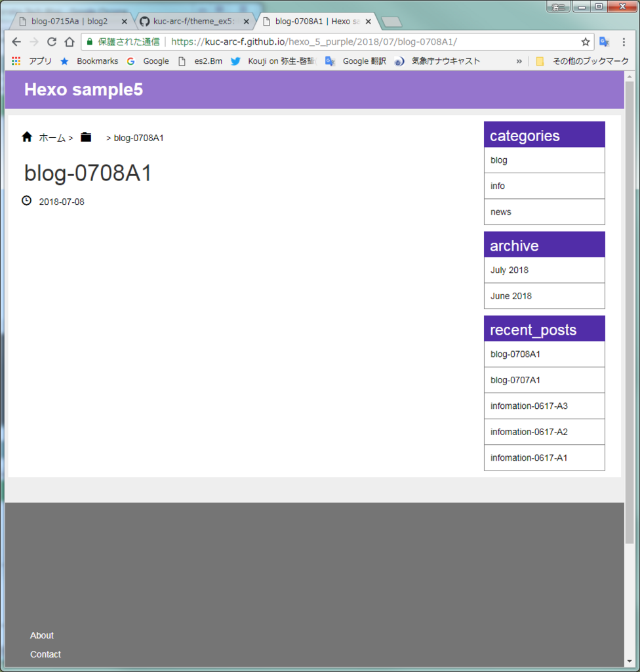Viewport: 640px width, 672px height.
Task: Close the blog-0715Aa tab
Action: click(124, 22)
